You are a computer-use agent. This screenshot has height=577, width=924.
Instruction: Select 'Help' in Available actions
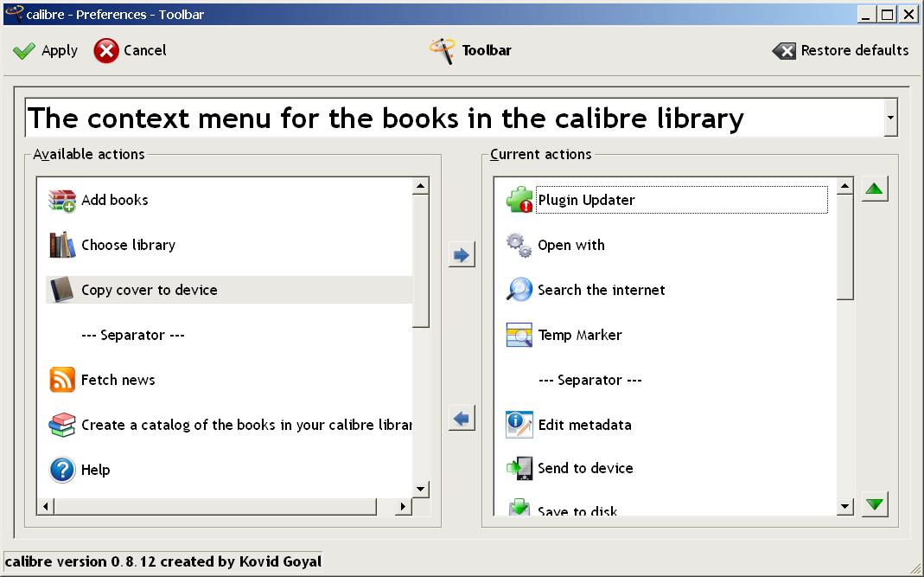tap(229, 470)
